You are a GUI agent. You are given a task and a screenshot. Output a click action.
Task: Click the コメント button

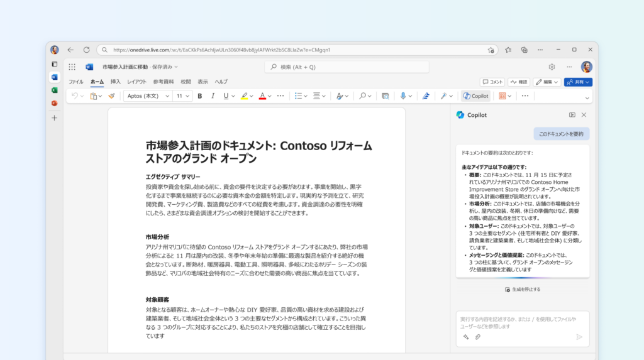(x=492, y=82)
